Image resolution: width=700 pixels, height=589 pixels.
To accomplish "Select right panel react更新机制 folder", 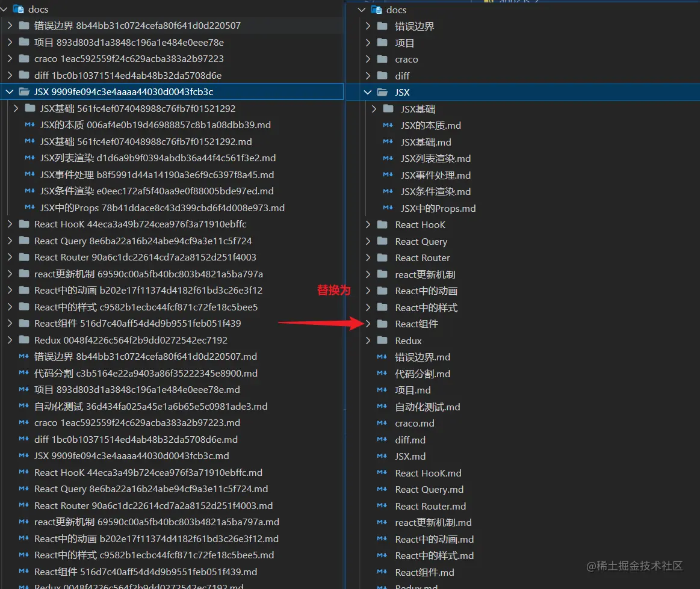I will (x=425, y=274).
